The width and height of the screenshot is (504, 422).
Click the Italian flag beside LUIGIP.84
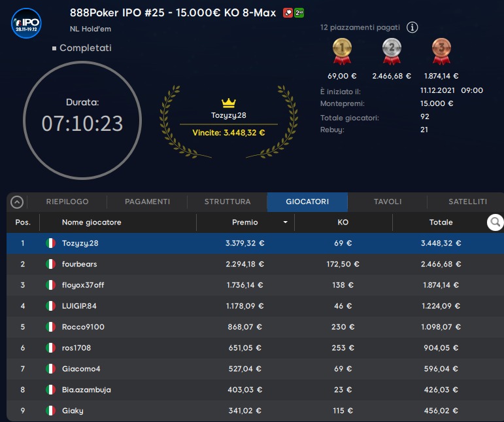[x=50, y=306]
